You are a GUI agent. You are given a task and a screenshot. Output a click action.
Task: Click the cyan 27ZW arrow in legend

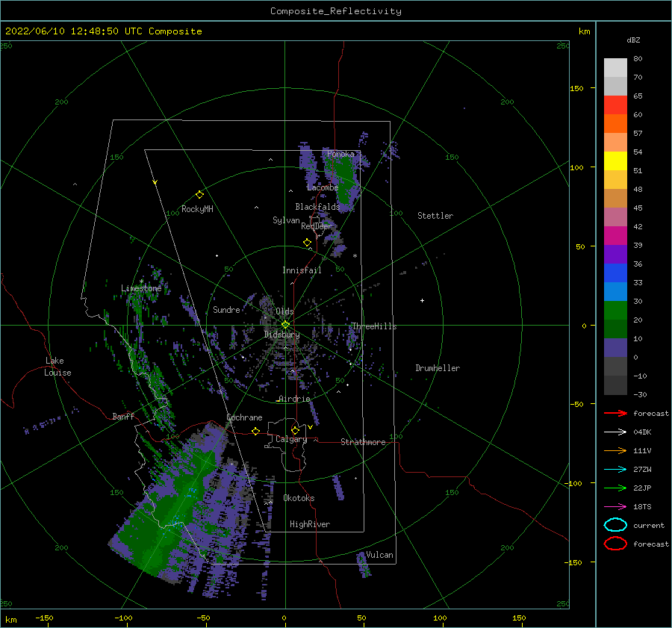pyautogui.click(x=615, y=470)
